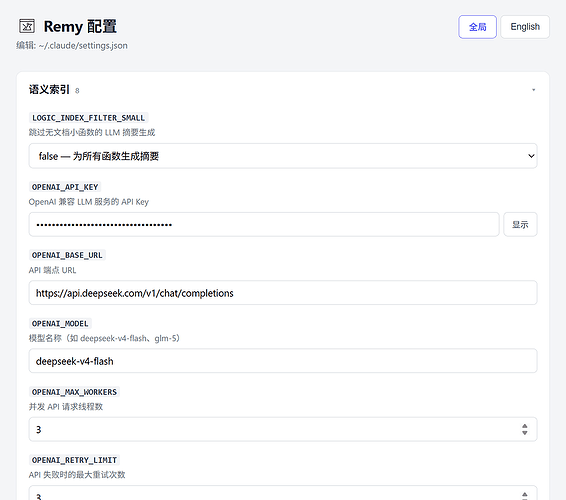This screenshot has width=566, height=500.
Task: Click the OPENAI_BASE_URL input field
Action: [283, 293]
